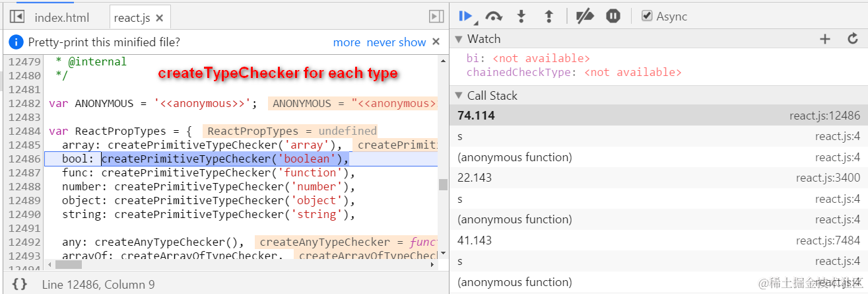Screen dimensions: 868x294
Task: Click the 'number: createPrimitiveTypeChecker' line
Action: [209, 186]
